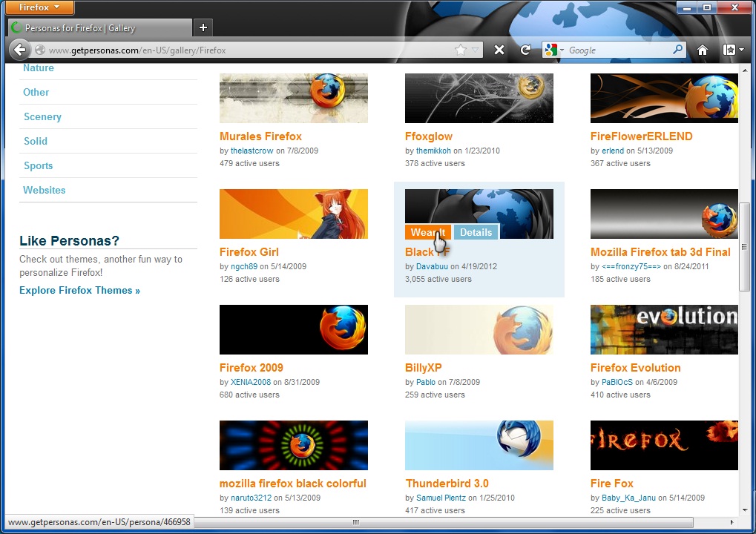
Task: Open author Baby_Ka_Janu's profile link
Action: [628, 498]
